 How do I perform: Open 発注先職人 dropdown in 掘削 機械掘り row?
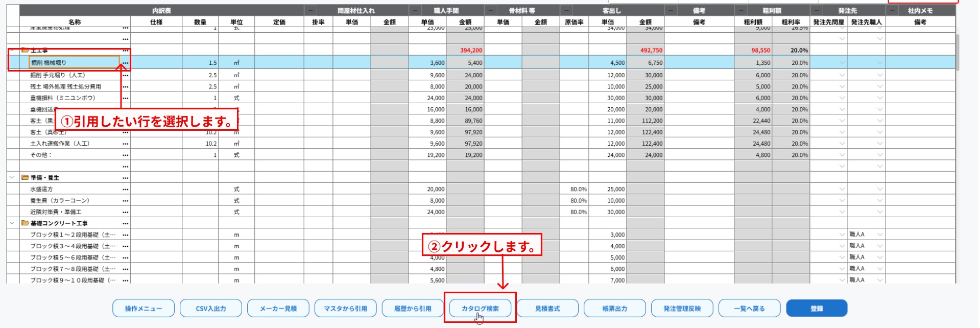[880, 63]
